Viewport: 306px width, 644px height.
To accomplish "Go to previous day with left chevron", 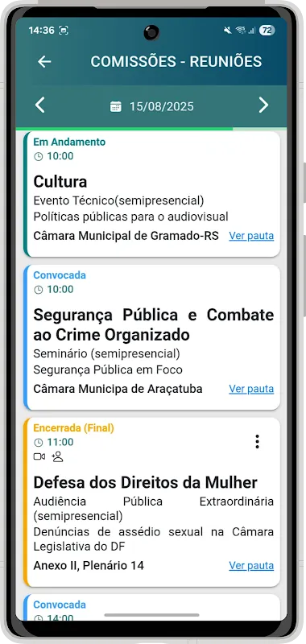I will coord(39,105).
